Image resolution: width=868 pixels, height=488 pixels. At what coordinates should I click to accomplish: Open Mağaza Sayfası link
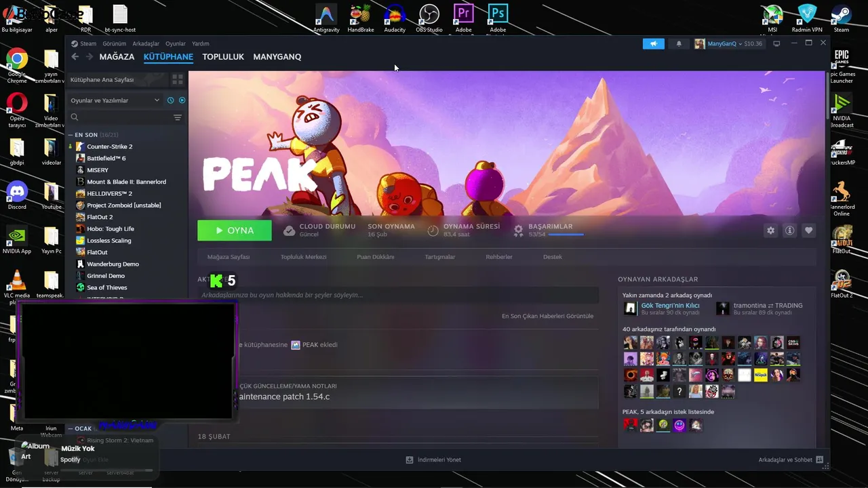[x=229, y=257]
